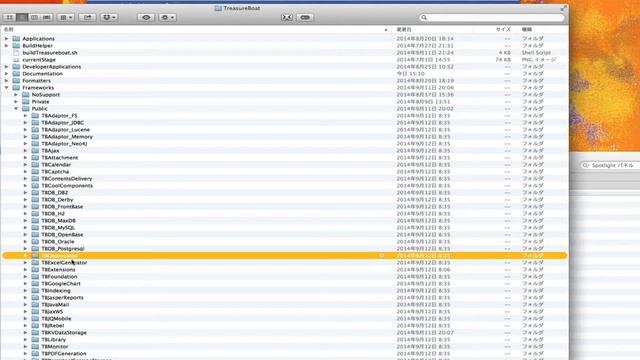This screenshot has height=360, width=640.
Task: Select the TBPDFGeneration folder row
Action: click(x=284, y=353)
